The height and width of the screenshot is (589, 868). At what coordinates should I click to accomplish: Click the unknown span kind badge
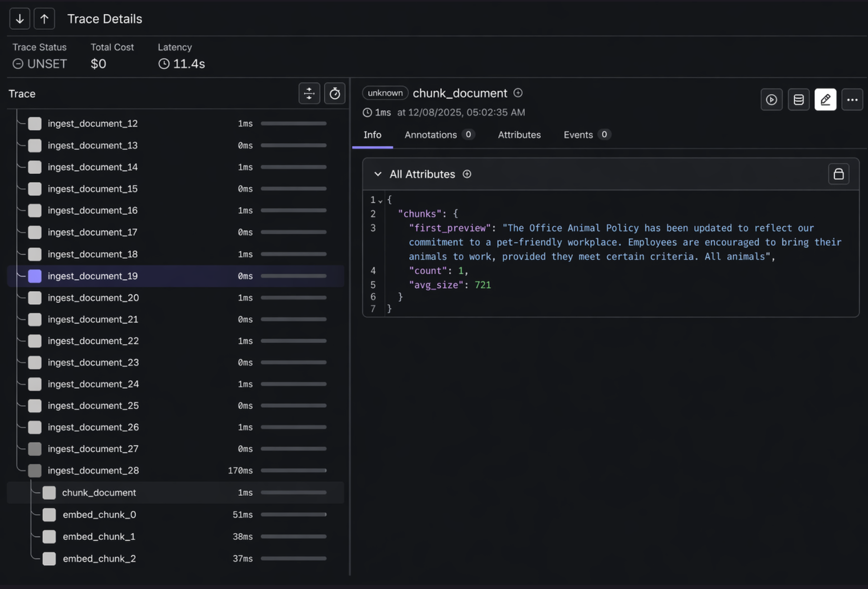pyautogui.click(x=385, y=93)
